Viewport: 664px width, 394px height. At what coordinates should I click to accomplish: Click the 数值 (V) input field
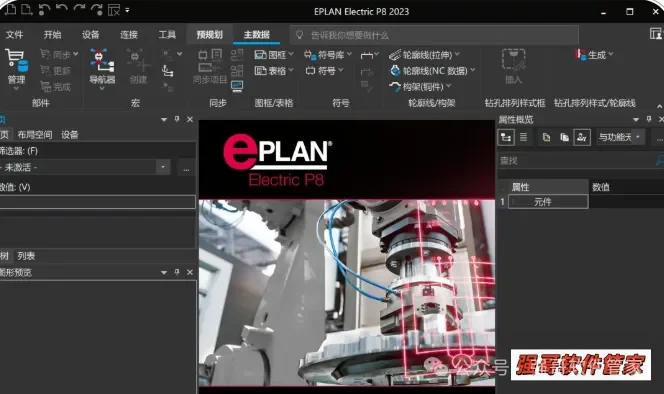click(x=97, y=202)
